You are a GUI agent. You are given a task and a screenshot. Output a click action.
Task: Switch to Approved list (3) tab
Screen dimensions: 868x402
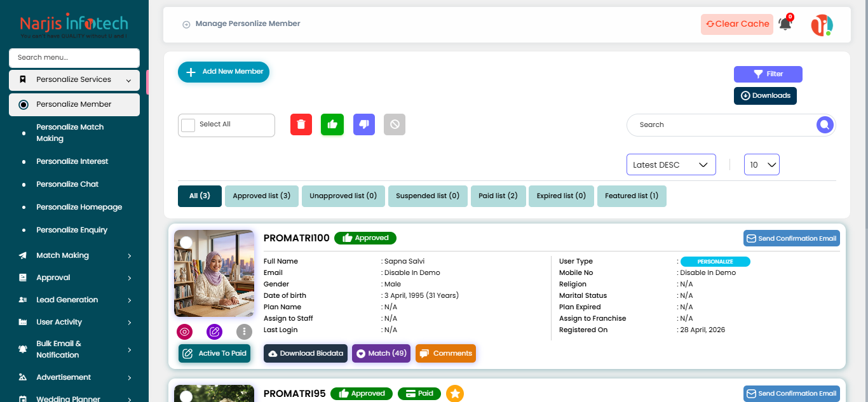[261, 196]
